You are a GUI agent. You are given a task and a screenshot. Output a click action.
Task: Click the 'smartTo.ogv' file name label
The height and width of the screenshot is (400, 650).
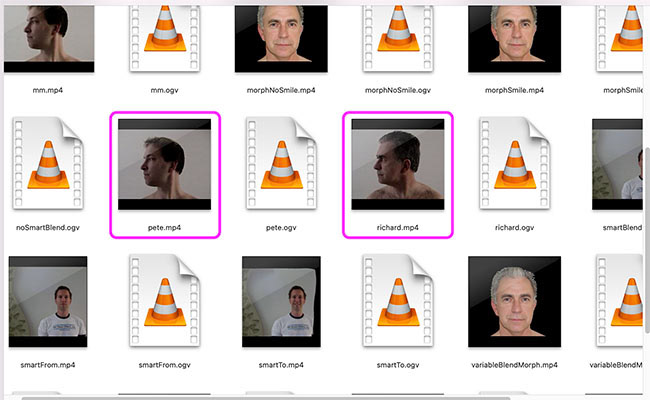point(398,365)
